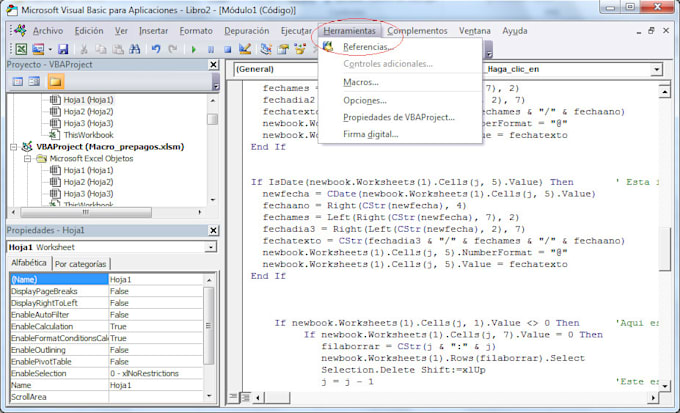Click the View Microsoft Excel icon
This screenshot has width=680, height=413.
[20, 49]
